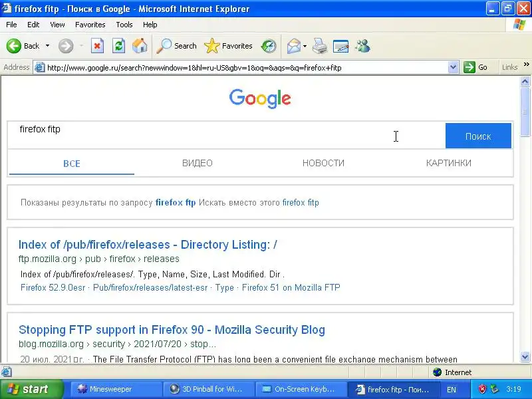Open Index of /pub/firefox/releases result
Viewport: 532px width, 399px height.
(x=148, y=245)
